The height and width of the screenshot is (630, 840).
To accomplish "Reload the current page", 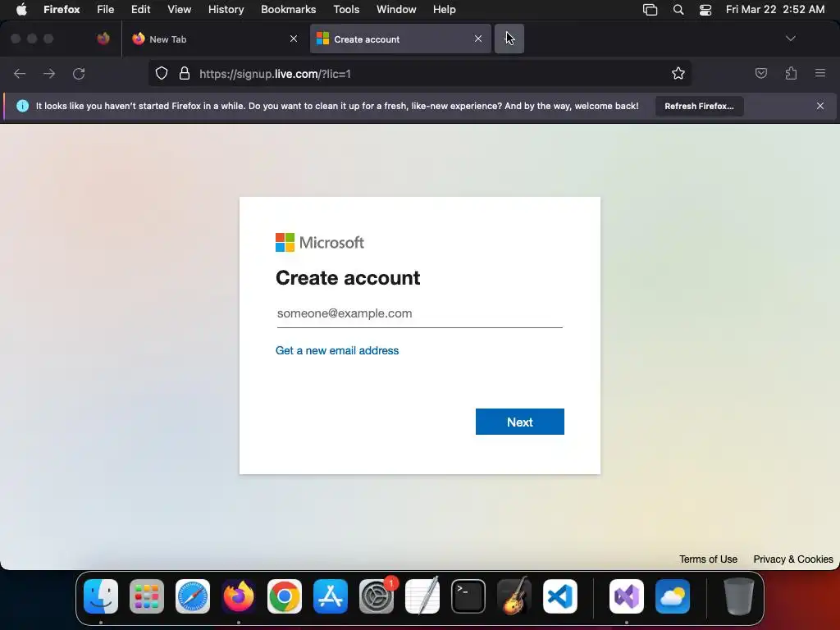I will (x=79, y=73).
